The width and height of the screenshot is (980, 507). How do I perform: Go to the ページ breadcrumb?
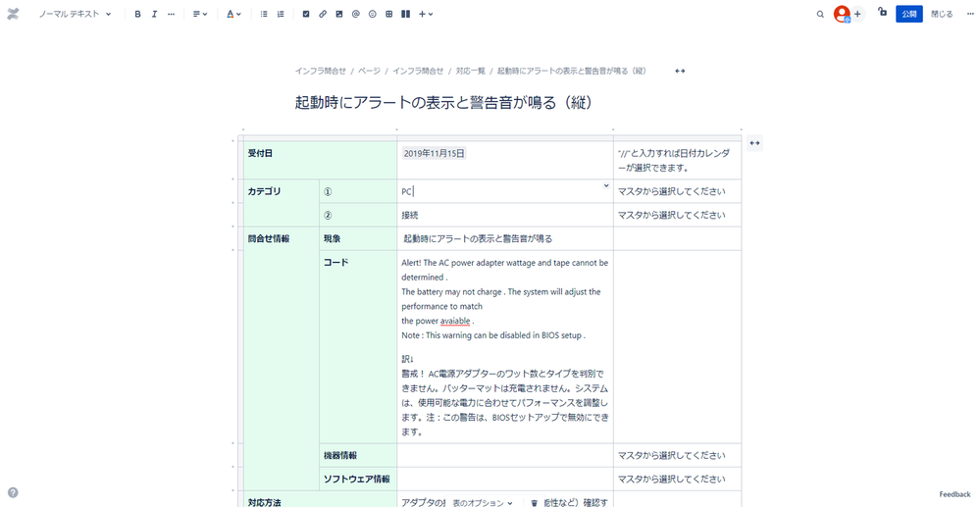369,72
